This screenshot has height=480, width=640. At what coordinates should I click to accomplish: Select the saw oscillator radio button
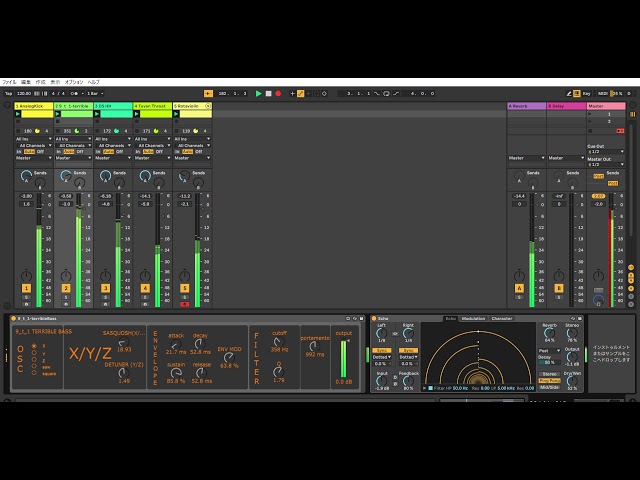point(34,367)
